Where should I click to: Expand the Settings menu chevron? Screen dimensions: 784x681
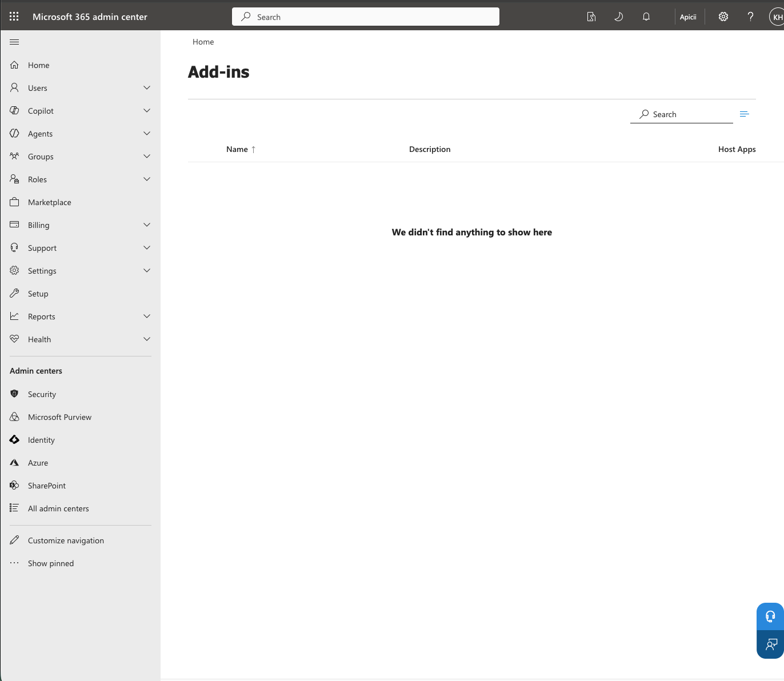(147, 271)
